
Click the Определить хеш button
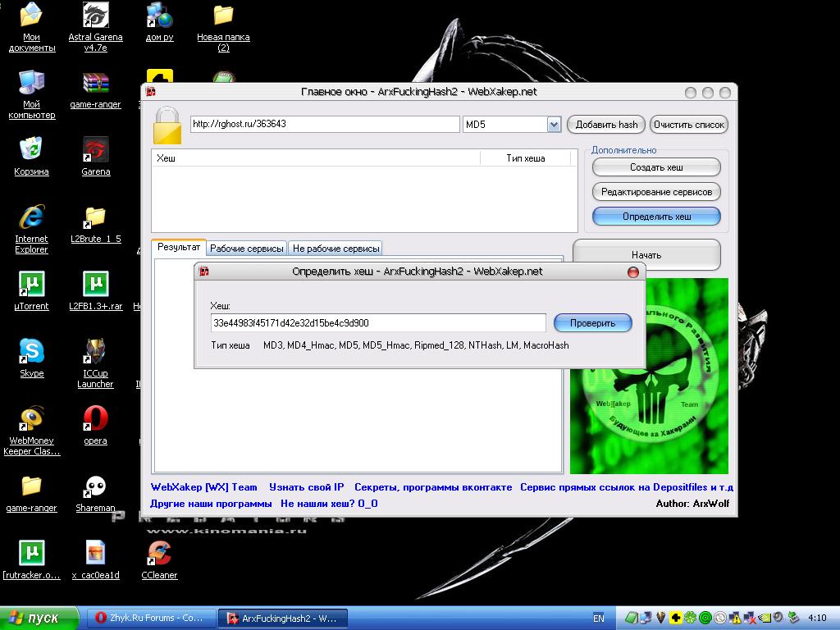(x=656, y=217)
